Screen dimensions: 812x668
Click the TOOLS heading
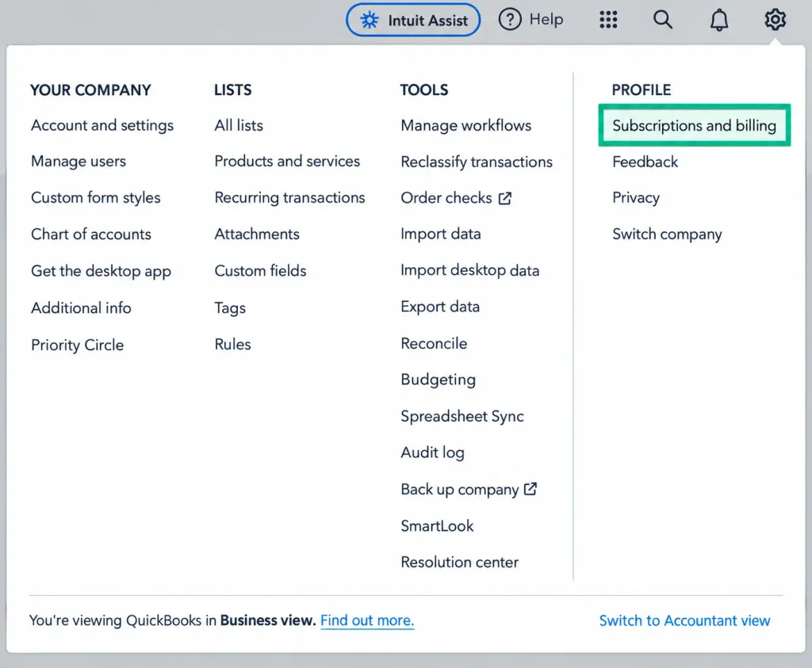424,90
